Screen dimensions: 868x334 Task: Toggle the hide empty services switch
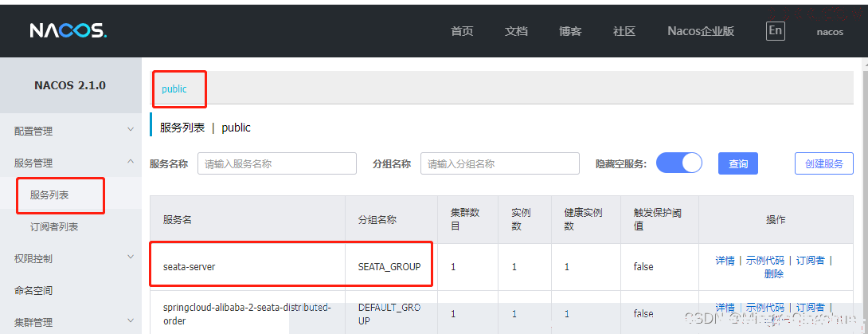679,163
